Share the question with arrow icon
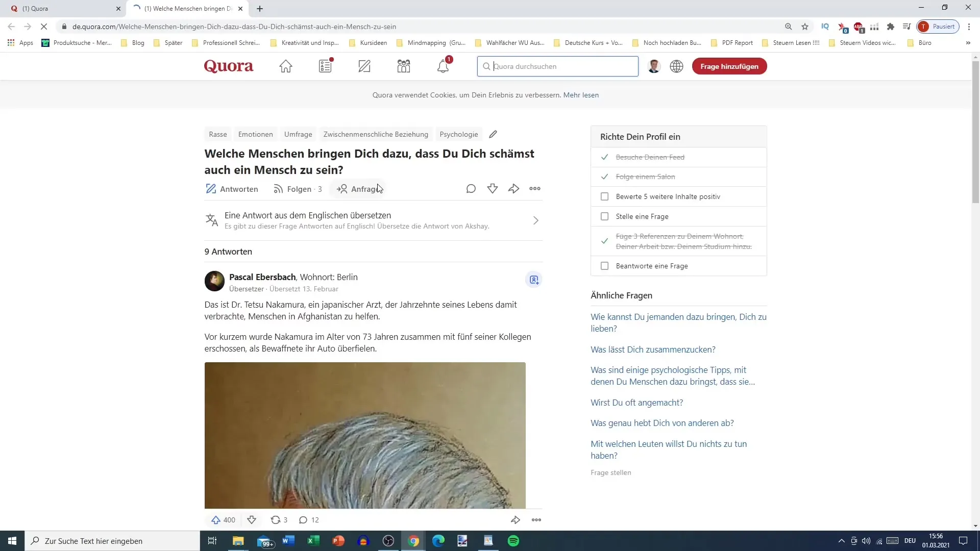 [514, 189]
